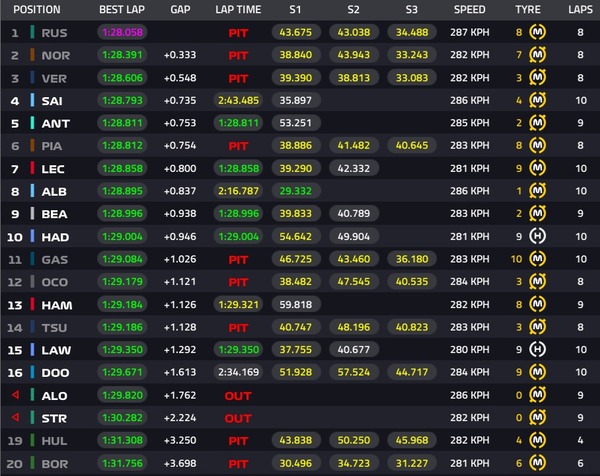Viewport: 600px width, 476px height.
Task: Click the medium tyre icon for VER
Action: [x=537, y=78]
